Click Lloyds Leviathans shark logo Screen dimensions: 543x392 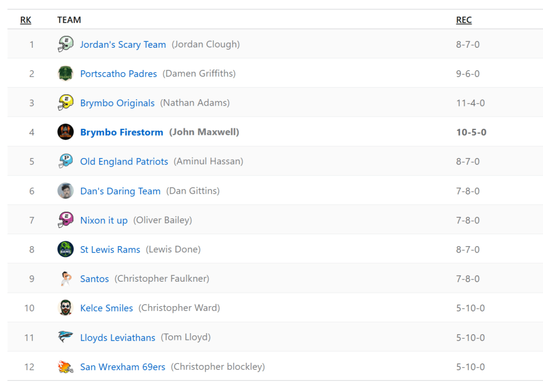click(65, 337)
